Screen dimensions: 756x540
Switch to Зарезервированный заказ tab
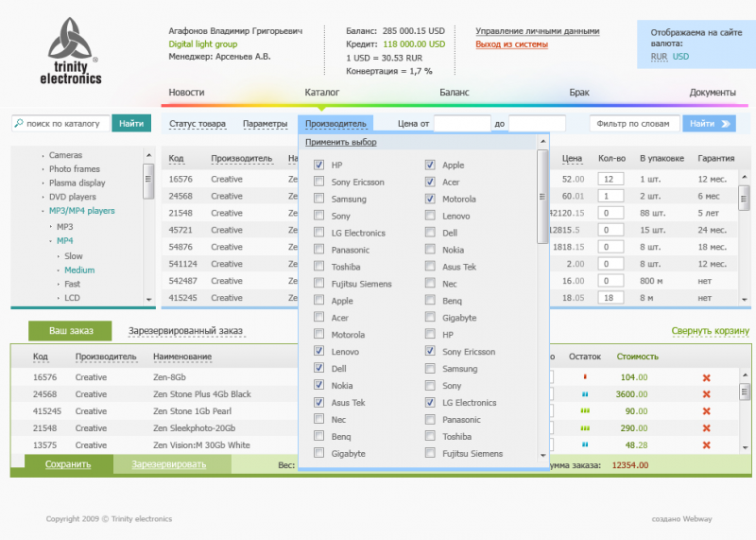pyautogui.click(x=185, y=331)
